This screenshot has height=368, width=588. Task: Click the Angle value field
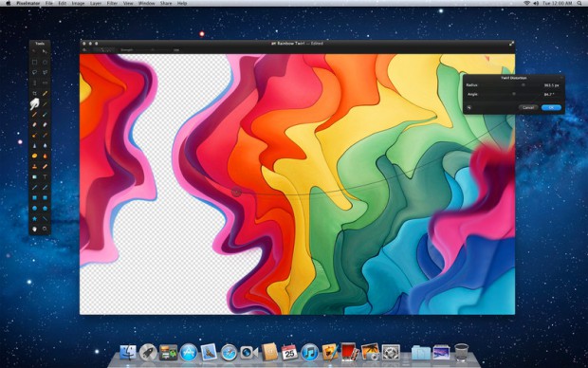(x=549, y=95)
